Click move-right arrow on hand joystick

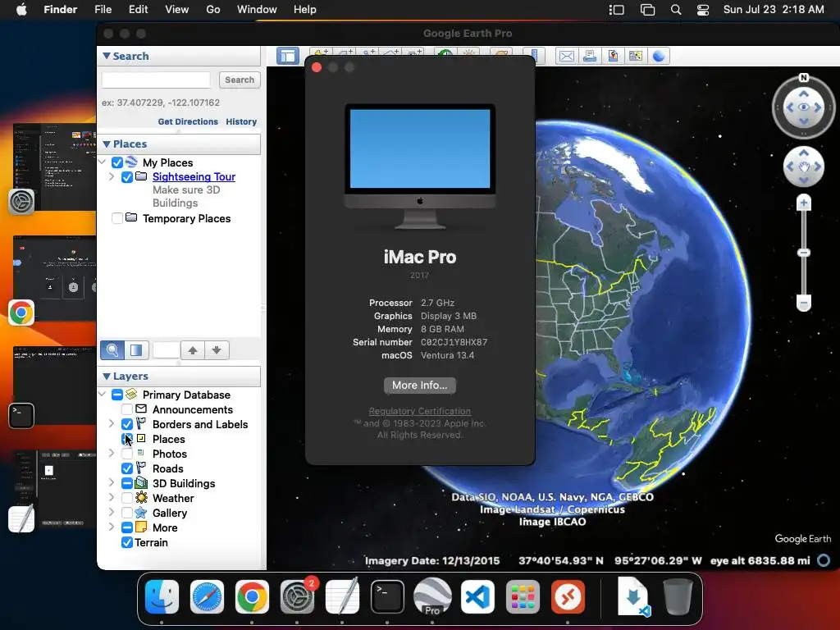(x=818, y=167)
